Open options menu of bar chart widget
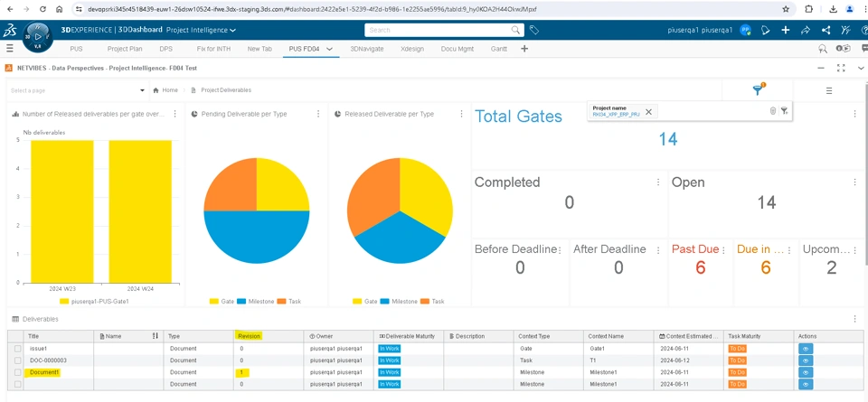Image resolution: width=868 pixels, height=402 pixels. [x=175, y=114]
